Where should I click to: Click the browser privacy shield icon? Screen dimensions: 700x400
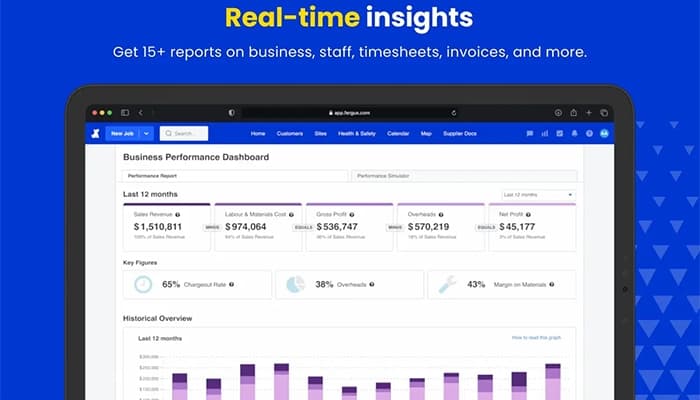pyautogui.click(x=231, y=113)
